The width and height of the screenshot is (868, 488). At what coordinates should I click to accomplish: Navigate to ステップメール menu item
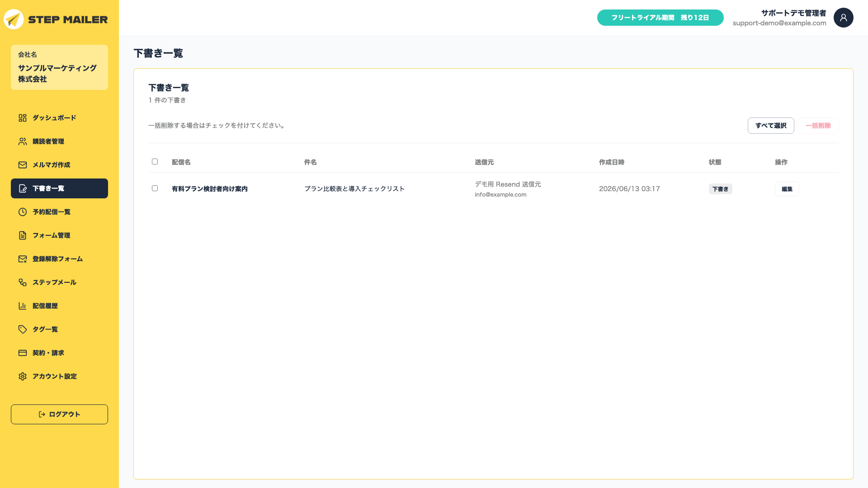tap(59, 282)
